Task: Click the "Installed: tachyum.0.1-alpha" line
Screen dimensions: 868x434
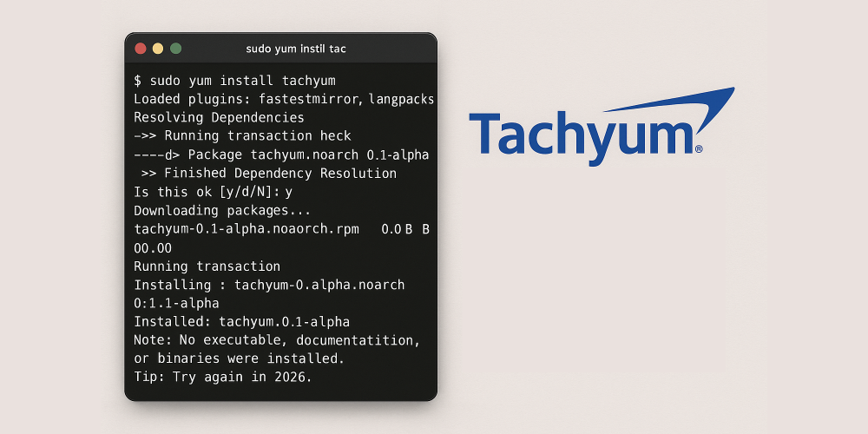Action: pos(241,321)
